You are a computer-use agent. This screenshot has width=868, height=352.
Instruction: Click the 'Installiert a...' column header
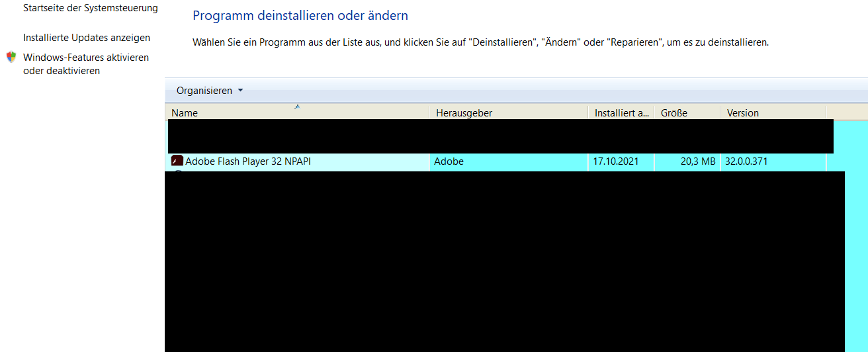tap(621, 113)
